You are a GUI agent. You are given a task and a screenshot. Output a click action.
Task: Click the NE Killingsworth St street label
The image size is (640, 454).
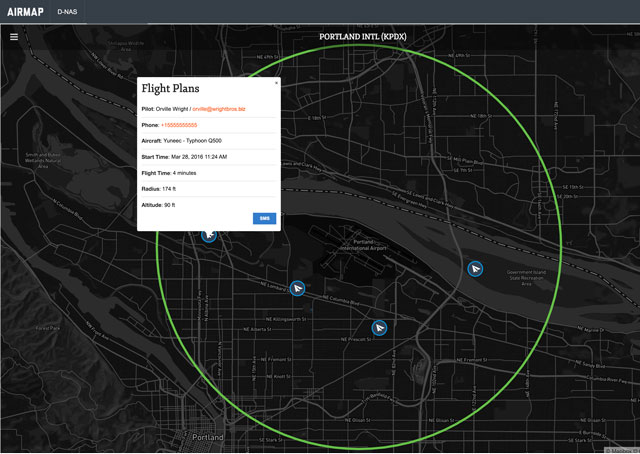pyautogui.click(x=286, y=319)
